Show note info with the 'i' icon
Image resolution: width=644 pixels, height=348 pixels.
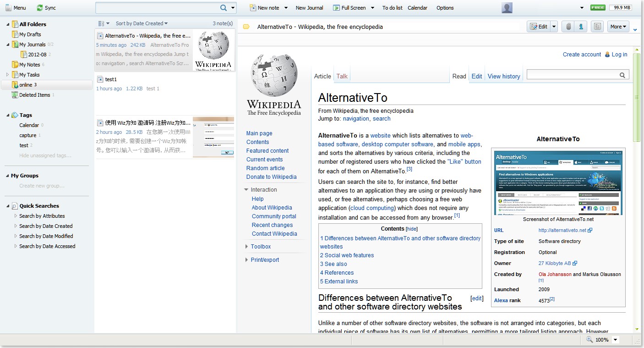[x=581, y=27]
